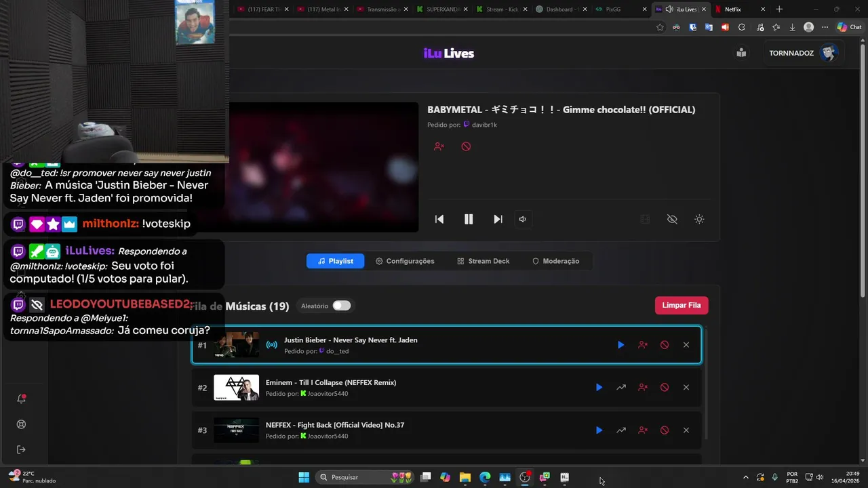Open the browser extensions puzzle icon
Screen dimensions: 868x488
(741, 27)
